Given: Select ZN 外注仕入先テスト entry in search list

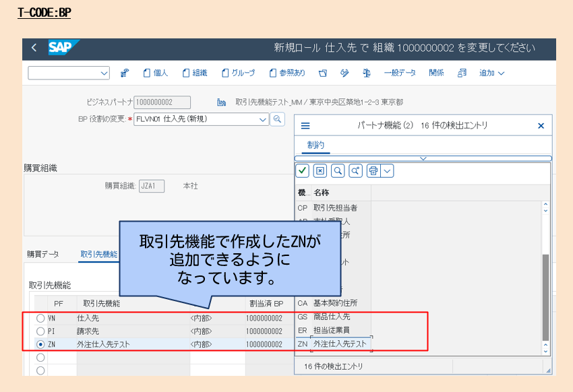Looking at the screenshot, I should [333, 344].
